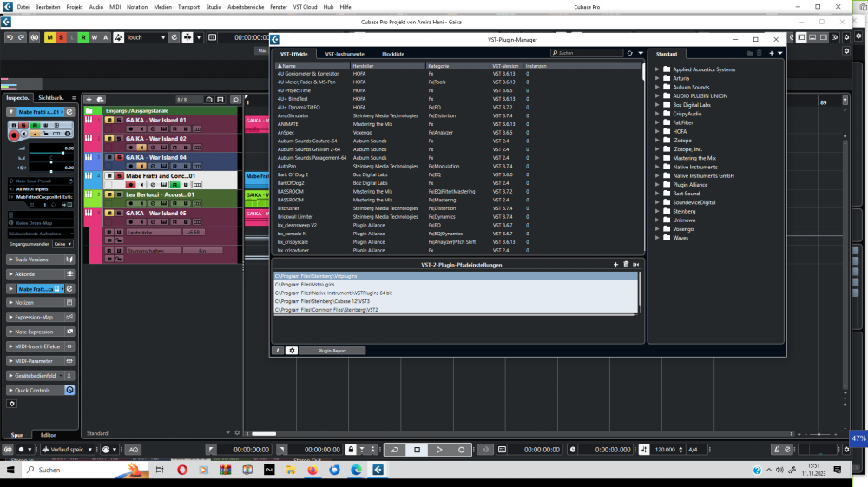This screenshot has height=487, width=868.
Task: Click the Suchen search field in Plugin-Manager
Action: pos(587,53)
